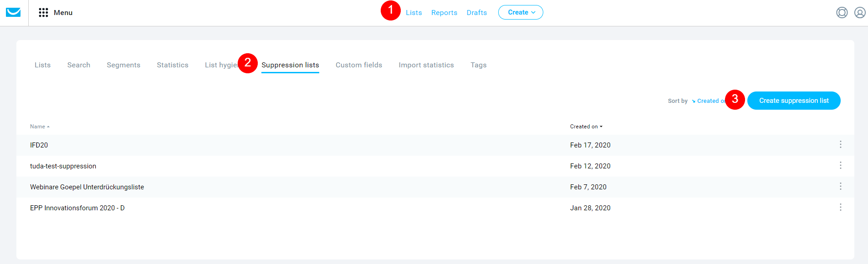The image size is (868, 264).
Task: Open the IFD20 suppression list
Action: (x=39, y=145)
